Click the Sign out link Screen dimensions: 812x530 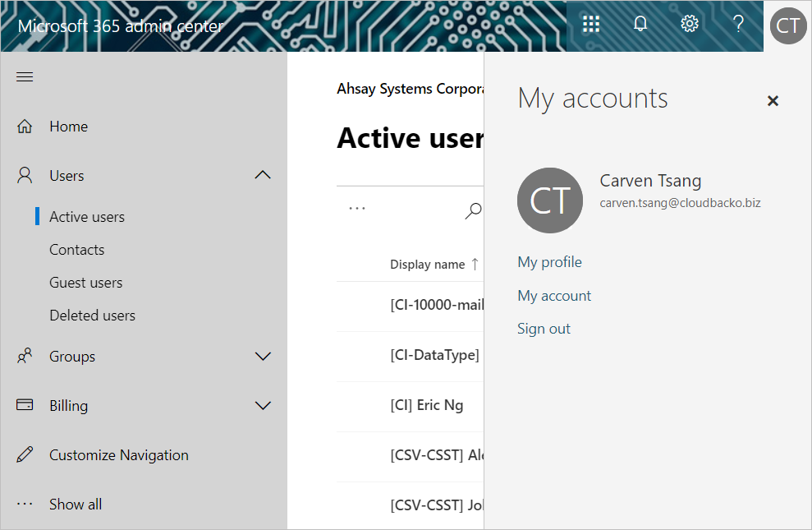[544, 329]
